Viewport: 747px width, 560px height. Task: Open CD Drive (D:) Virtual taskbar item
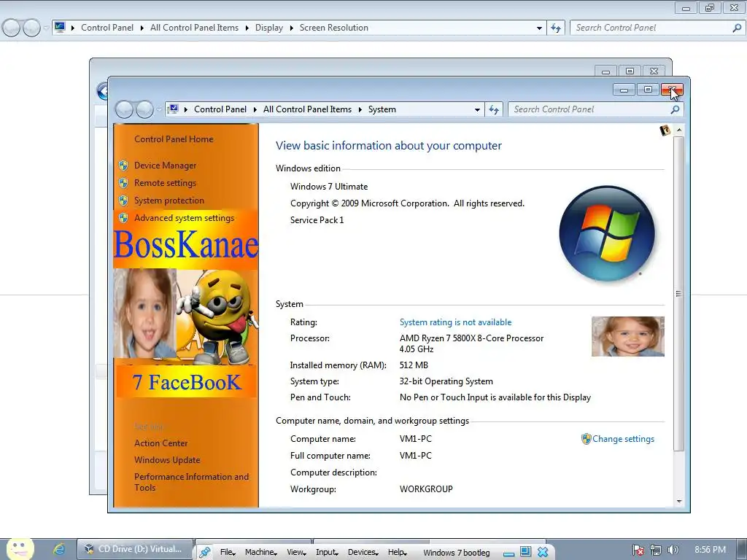(135, 549)
